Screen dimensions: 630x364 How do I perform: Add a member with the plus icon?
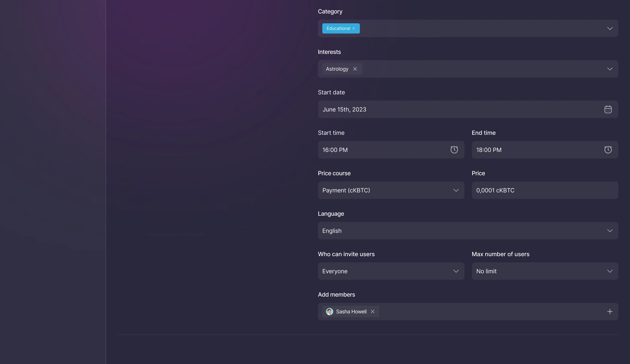(610, 312)
